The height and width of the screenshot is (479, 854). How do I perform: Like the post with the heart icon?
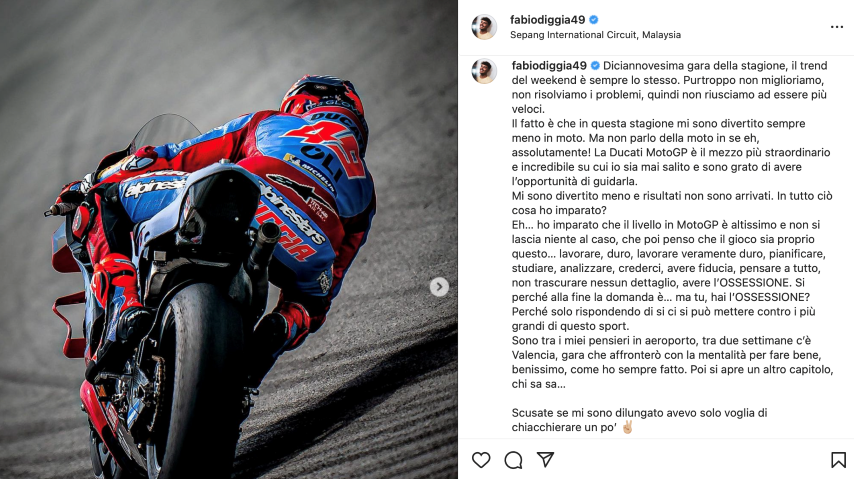click(481, 460)
